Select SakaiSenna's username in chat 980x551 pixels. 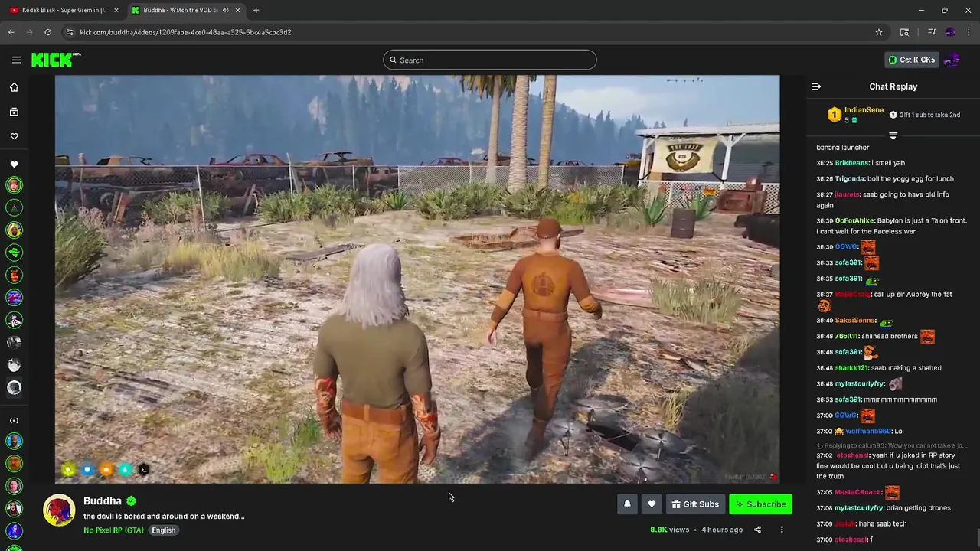click(855, 321)
